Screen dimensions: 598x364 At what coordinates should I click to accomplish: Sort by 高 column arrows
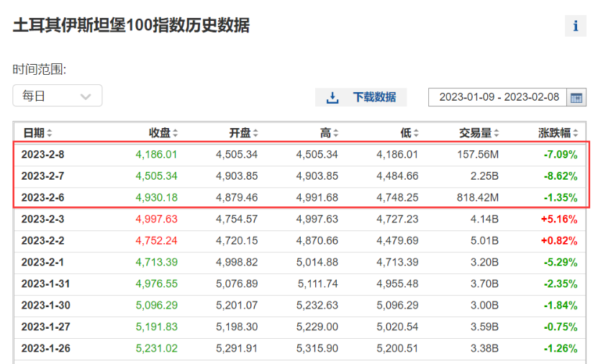[x=335, y=133]
